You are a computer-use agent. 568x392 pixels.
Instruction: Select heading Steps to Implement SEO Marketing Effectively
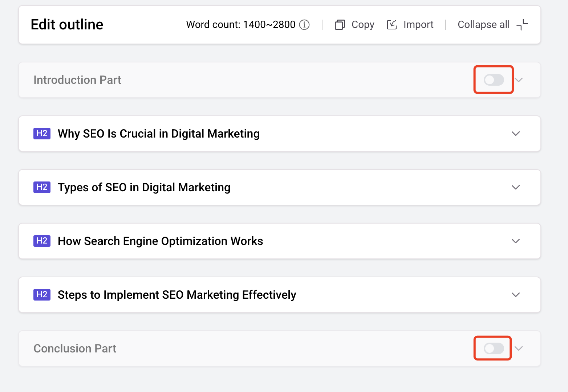click(x=177, y=295)
